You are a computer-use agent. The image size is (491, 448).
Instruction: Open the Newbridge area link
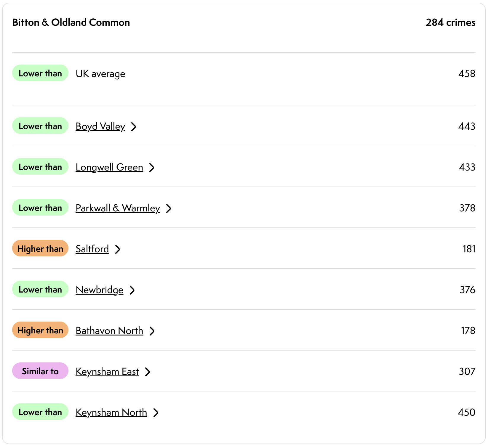[100, 290]
